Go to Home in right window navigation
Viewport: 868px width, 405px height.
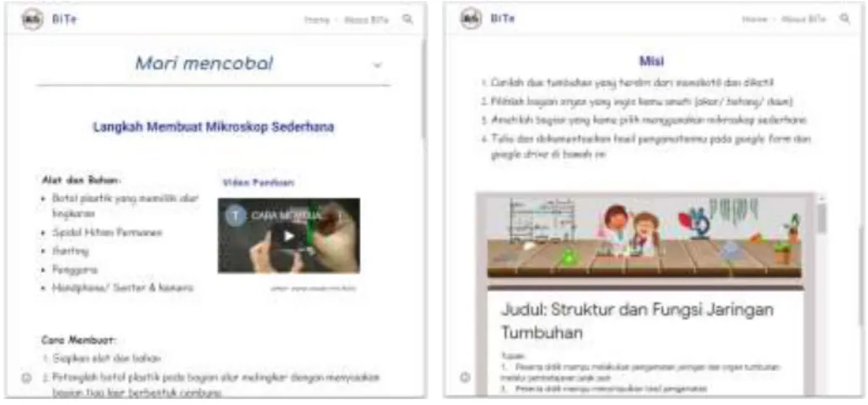(x=754, y=19)
